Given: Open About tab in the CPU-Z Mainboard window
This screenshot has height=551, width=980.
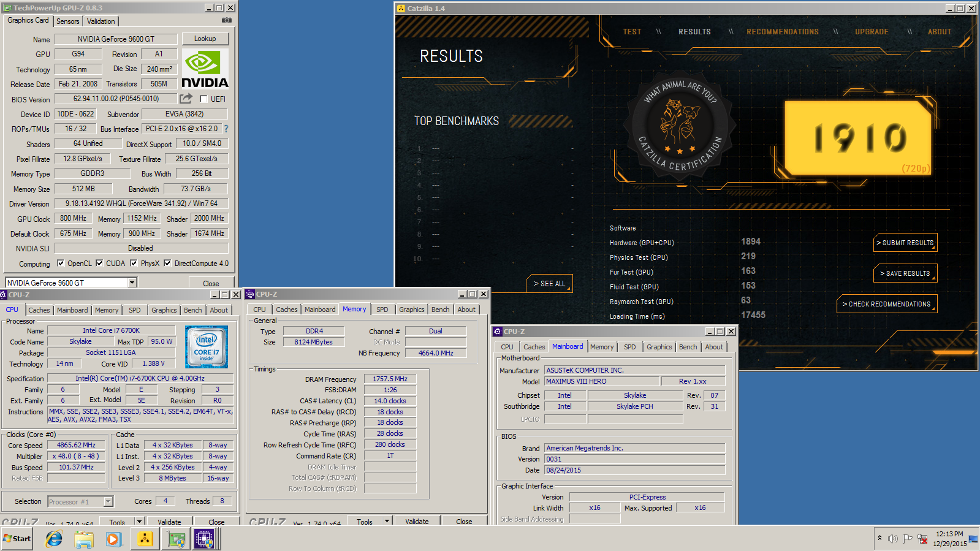Looking at the screenshot, I should point(714,347).
